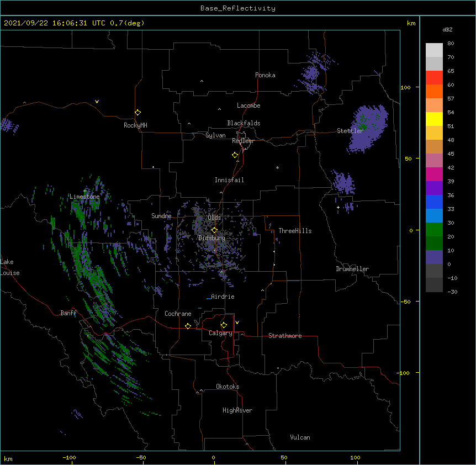This screenshot has height=465, width=476.
Task: Click the Base_Reflectivity title text
Action: pyautogui.click(x=238, y=8)
